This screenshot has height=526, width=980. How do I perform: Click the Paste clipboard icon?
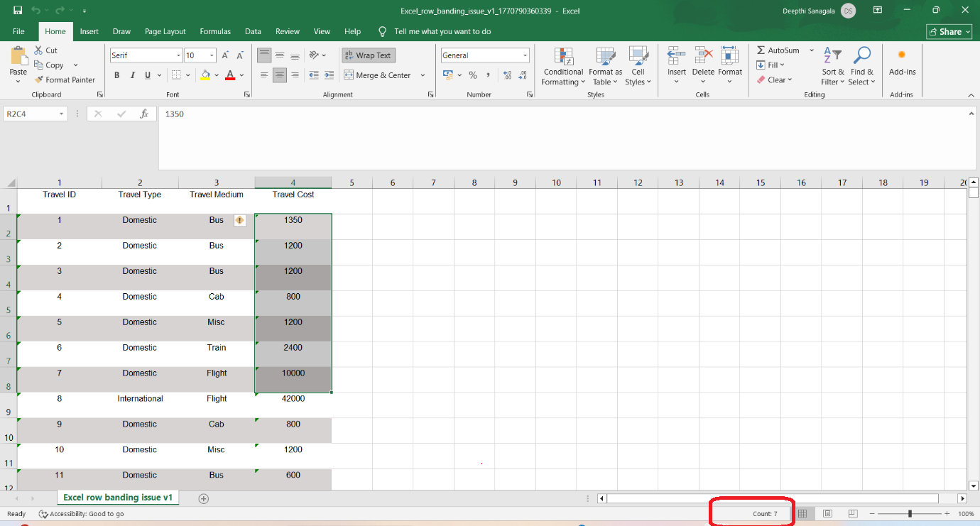point(18,55)
